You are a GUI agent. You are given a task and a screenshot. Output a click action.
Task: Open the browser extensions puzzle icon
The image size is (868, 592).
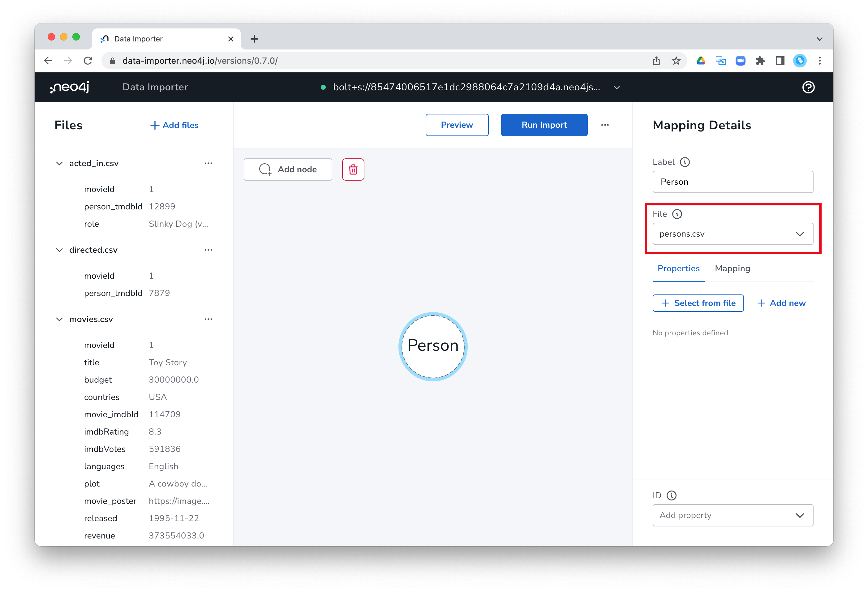pos(760,61)
